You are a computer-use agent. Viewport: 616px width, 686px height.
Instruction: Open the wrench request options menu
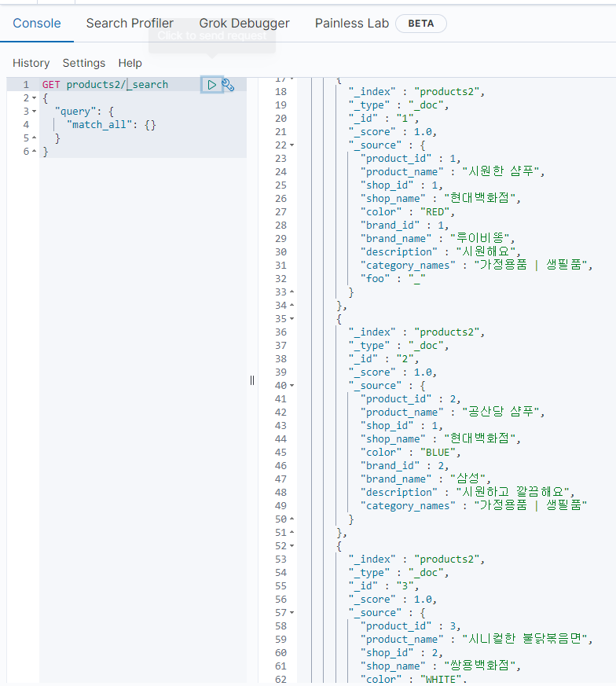pyautogui.click(x=229, y=85)
